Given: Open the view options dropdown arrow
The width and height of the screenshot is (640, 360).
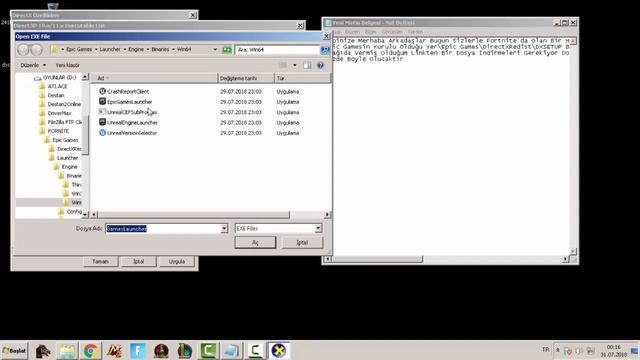Looking at the screenshot, I should click(295, 65).
